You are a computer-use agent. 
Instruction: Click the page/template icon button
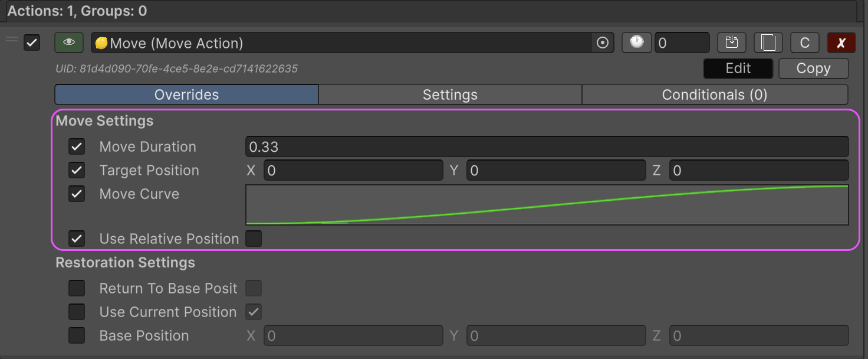tap(768, 43)
